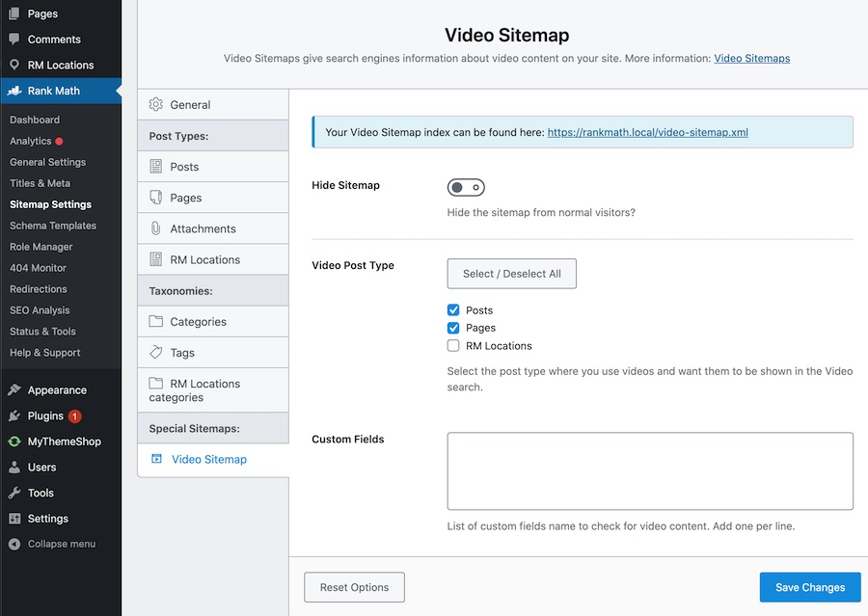Click the MyThemeShop refresh icon

(x=14, y=442)
